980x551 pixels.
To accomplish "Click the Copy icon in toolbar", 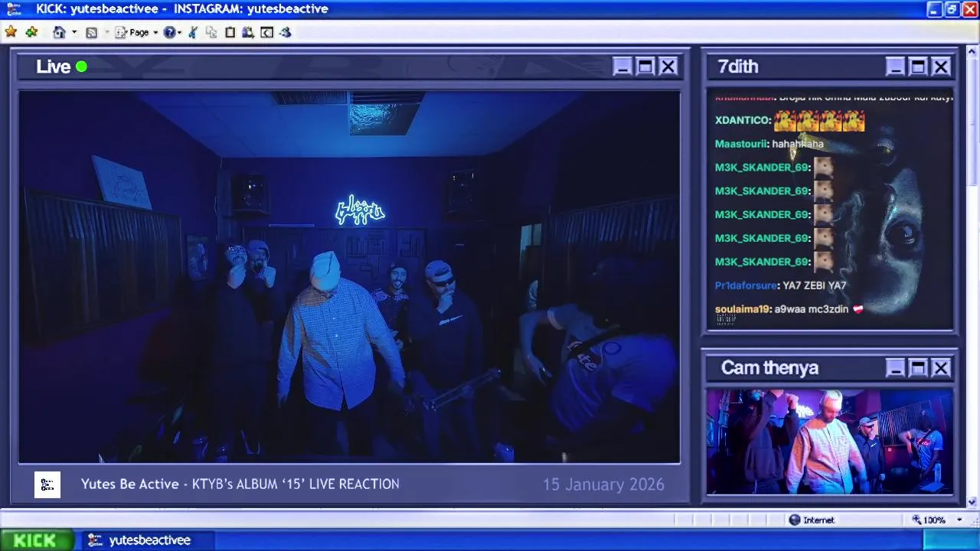I will pyautogui.click(x=211, y=32).
